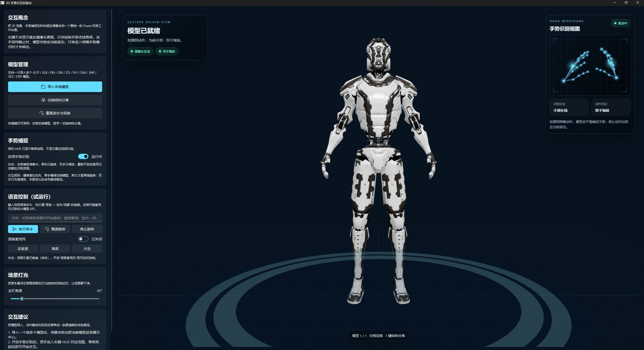This screenshot has width=644, height=350.
Task: Click the 手势捕捉 heading
Action: (x=18, y=141)
